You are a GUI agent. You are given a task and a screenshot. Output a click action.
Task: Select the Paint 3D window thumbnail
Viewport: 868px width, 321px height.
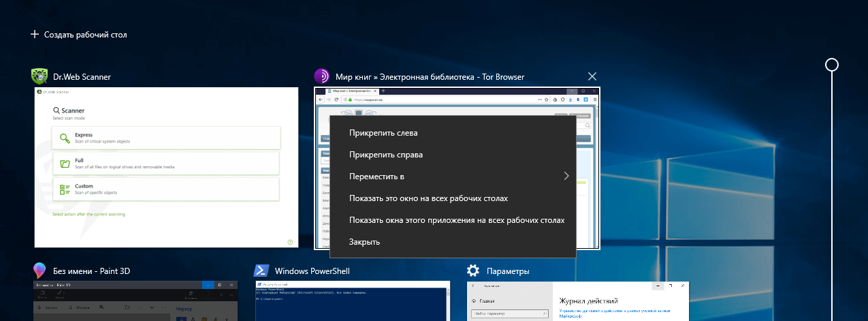[x=136, y=301]
